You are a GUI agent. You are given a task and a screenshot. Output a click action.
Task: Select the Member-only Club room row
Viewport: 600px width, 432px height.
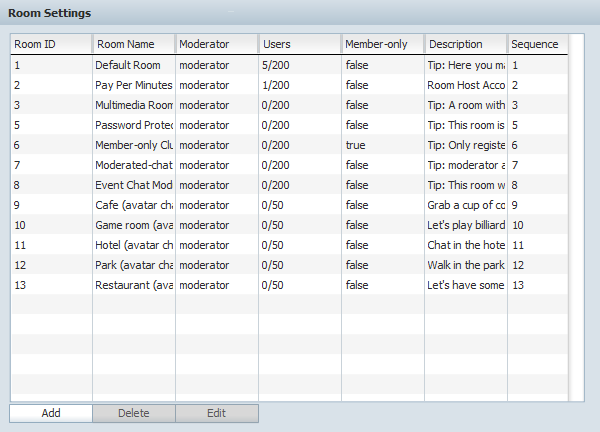coord(133,145)
